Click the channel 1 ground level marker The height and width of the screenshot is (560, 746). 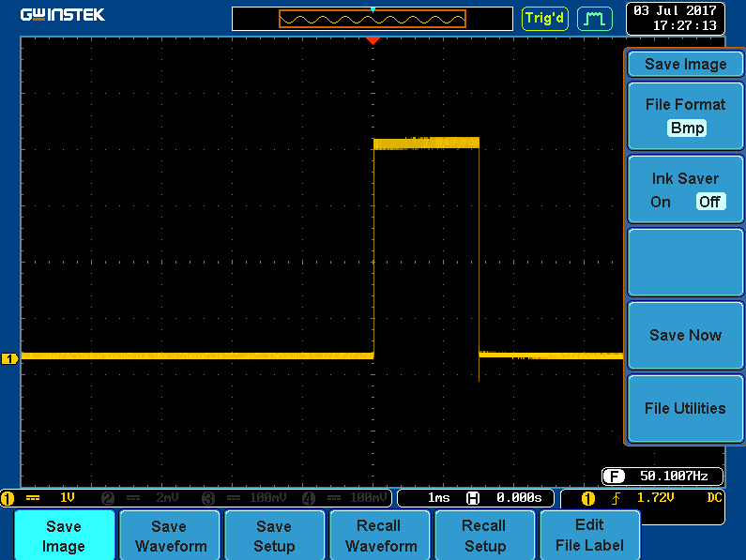9,358
